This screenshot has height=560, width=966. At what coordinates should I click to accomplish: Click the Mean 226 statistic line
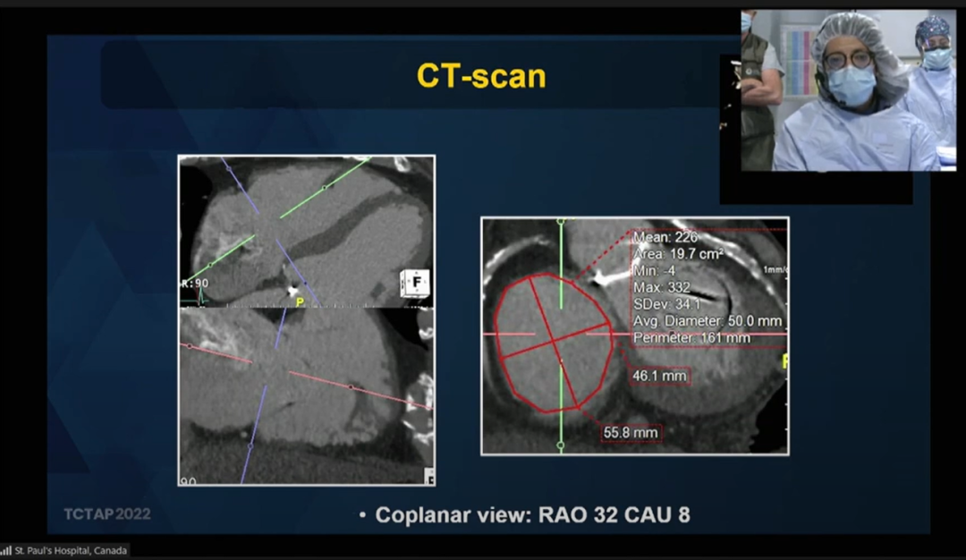click(x=665, y=238)
